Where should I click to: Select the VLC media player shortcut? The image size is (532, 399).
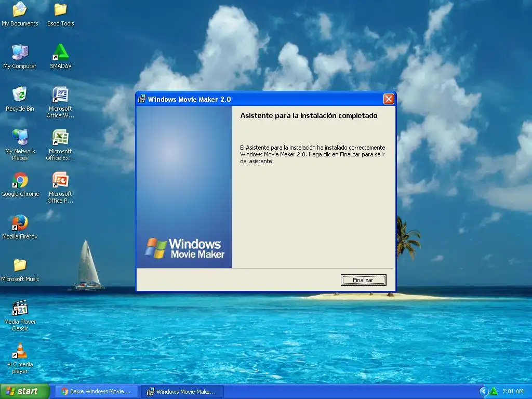(20, 358)
